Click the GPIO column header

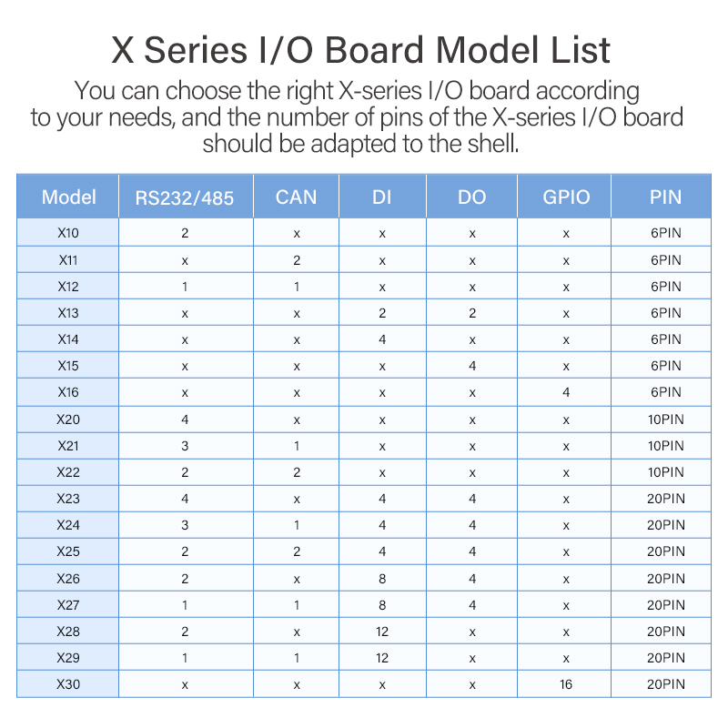click(x=566, y=197)
